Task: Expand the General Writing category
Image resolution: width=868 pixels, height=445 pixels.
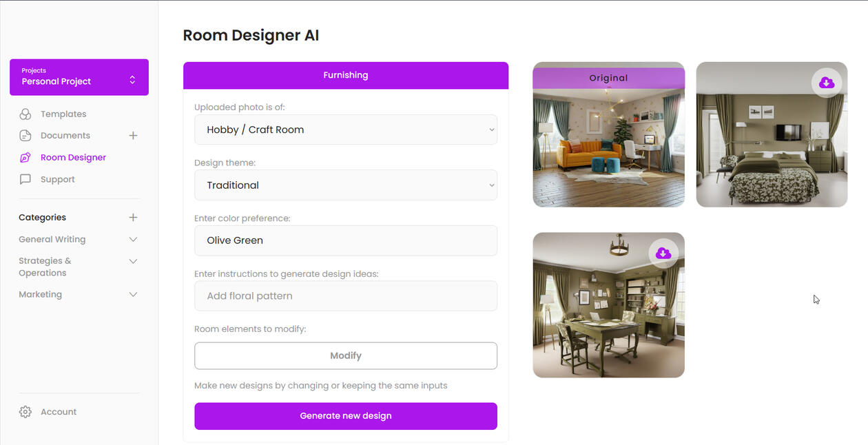Action: pos(134,240)
